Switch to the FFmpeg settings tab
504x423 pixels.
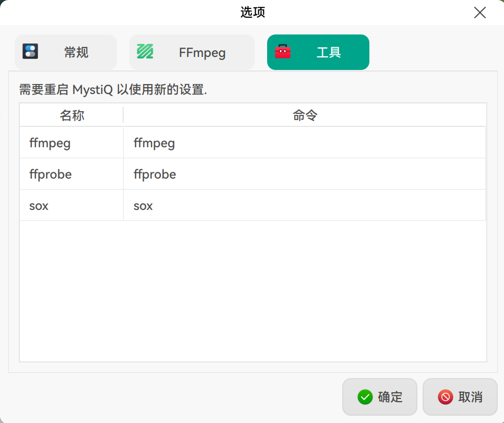coord(191,52)
